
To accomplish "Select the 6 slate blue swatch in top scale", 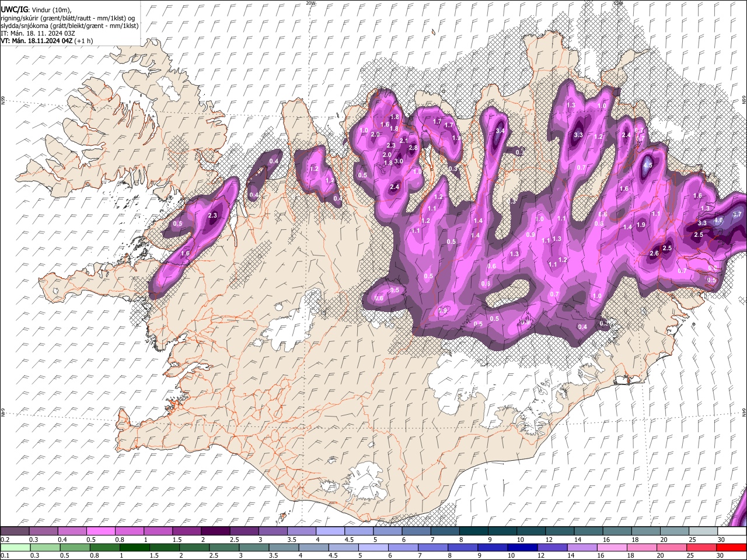I will point(417,531).
